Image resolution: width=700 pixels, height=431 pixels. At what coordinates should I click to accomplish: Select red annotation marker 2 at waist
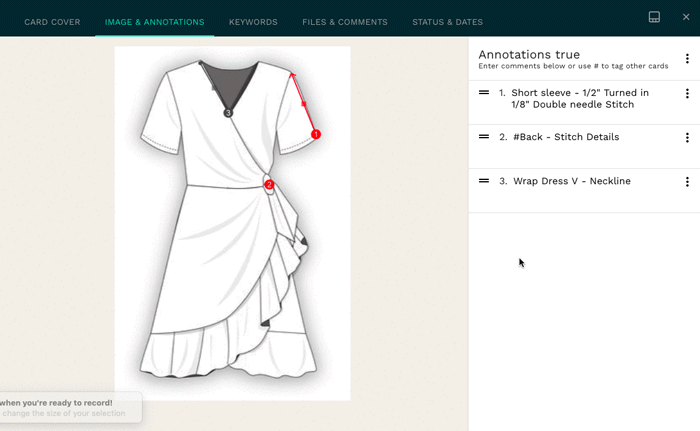click(269, 185)
